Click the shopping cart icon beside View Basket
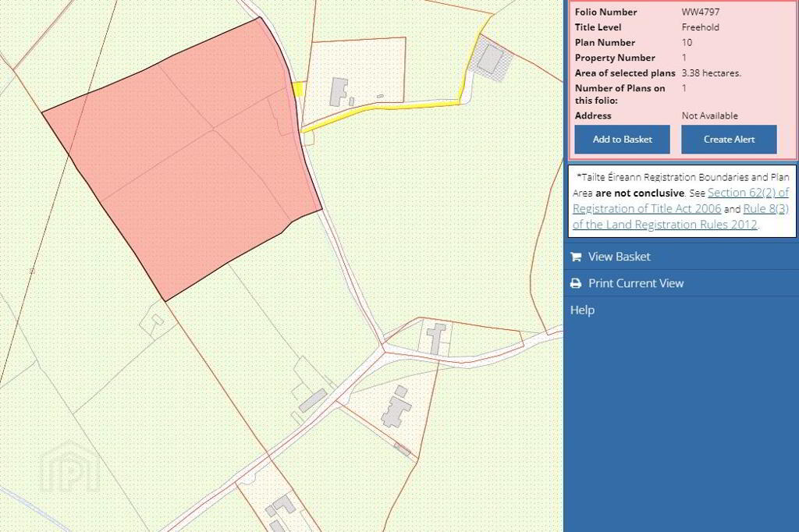The width and height of the screenshot is (799, 532). click(576, 257)
